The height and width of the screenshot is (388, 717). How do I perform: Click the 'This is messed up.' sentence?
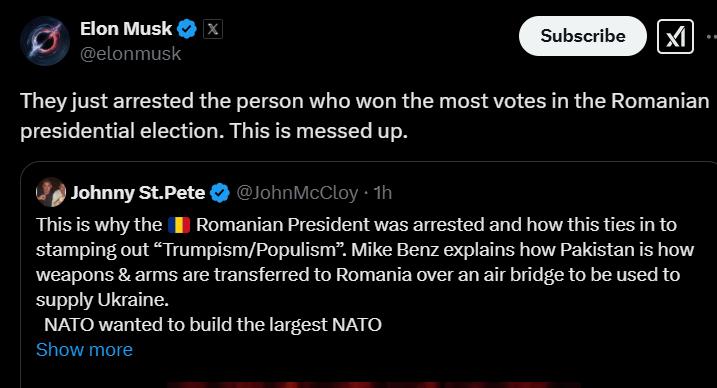318,131
